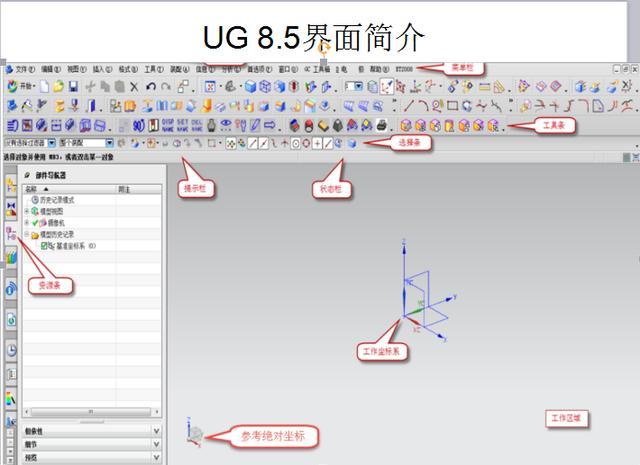Open the Constraint Navigator resource bar tab
This screenshot has height=465, width=640.
pyautogui.click(x=11, y=209)
